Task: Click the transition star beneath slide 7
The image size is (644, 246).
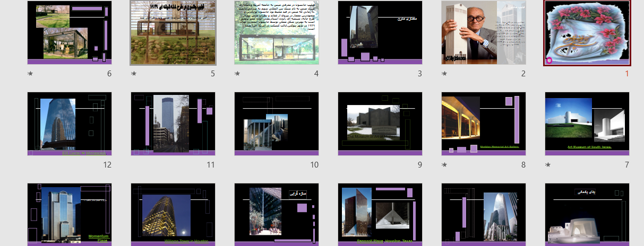Action: click(x=548, y=165)
